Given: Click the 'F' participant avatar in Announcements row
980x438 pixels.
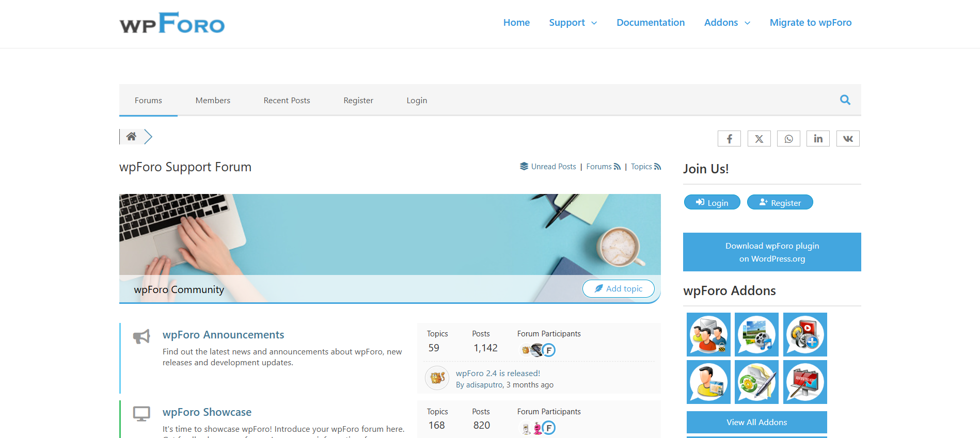Looking at the screenshot, I should (x=549, y=350).
